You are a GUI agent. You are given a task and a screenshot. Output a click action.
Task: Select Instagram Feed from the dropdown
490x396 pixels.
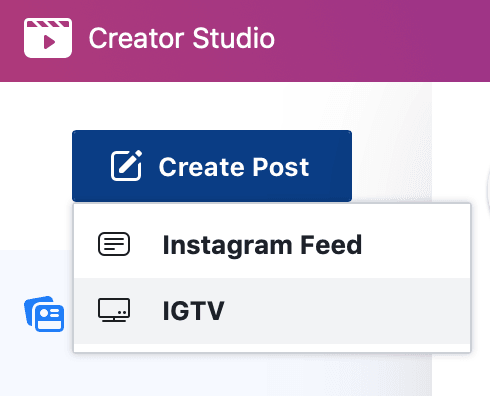272,245
